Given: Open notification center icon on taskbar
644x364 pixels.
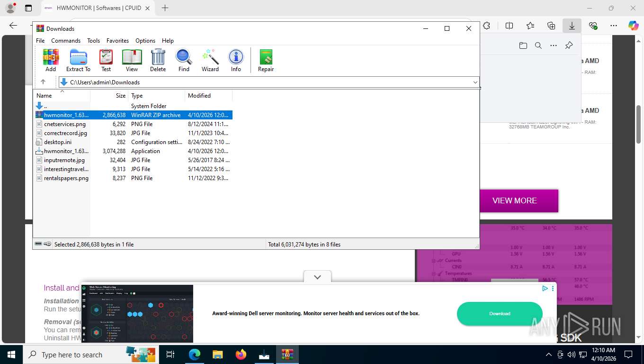Looking at the screenshot, I should click(x=628, y=355).
